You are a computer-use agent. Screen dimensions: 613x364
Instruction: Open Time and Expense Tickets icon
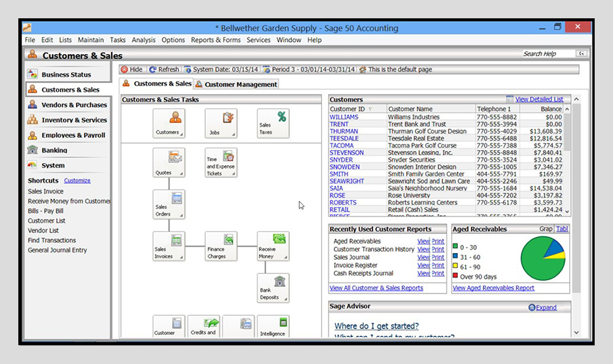pos(221,162)
